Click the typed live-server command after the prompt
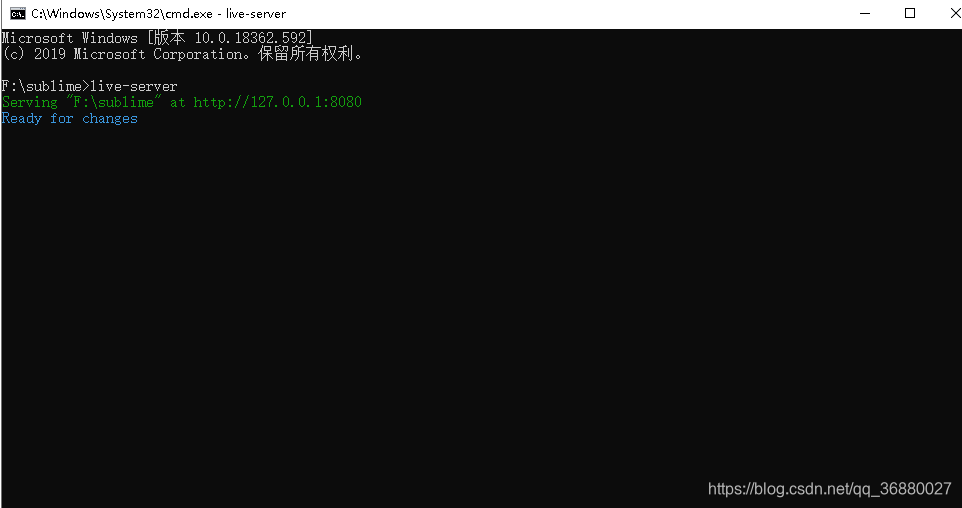 tap(134, 87)
